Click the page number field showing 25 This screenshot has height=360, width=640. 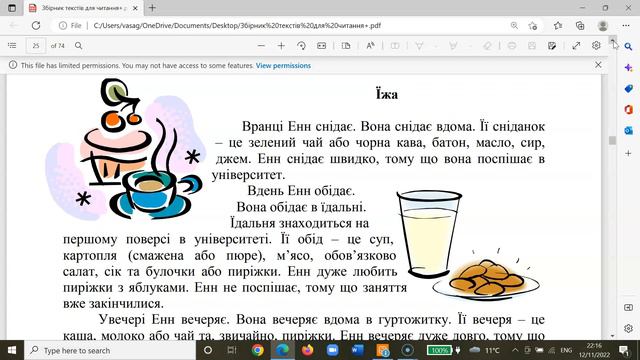pos(36,46)
